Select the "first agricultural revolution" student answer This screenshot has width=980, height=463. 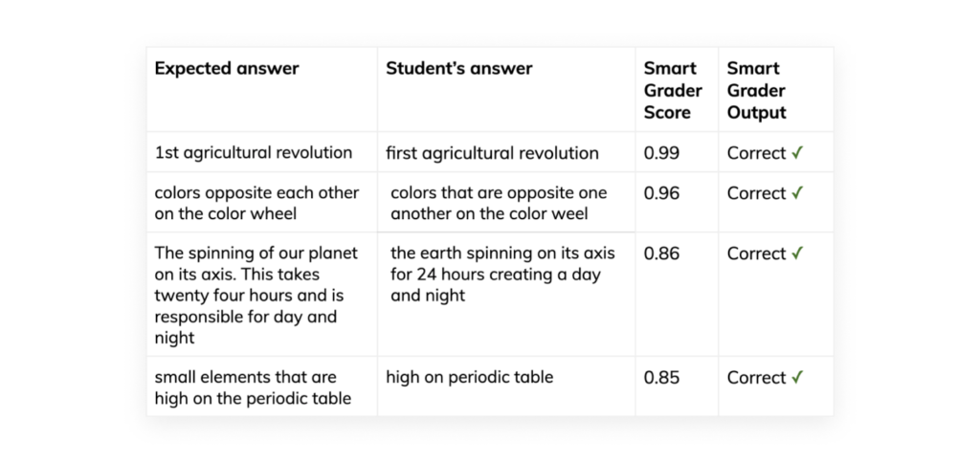(492, 153)
